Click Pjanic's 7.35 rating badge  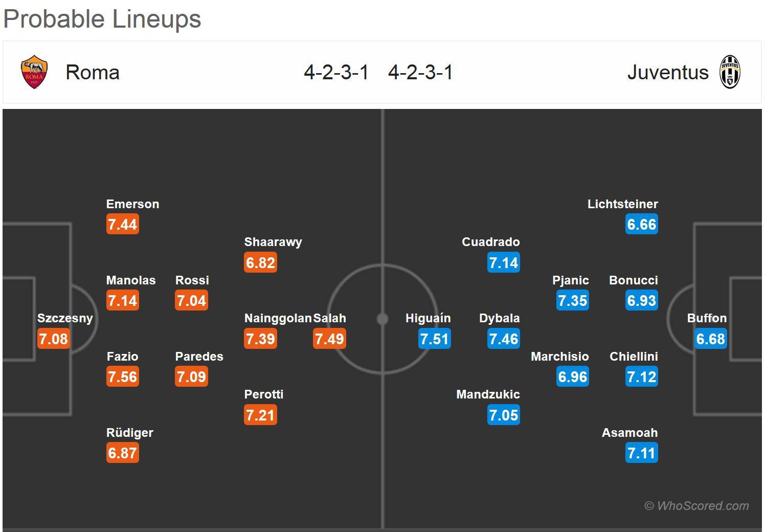coord(572,301)
